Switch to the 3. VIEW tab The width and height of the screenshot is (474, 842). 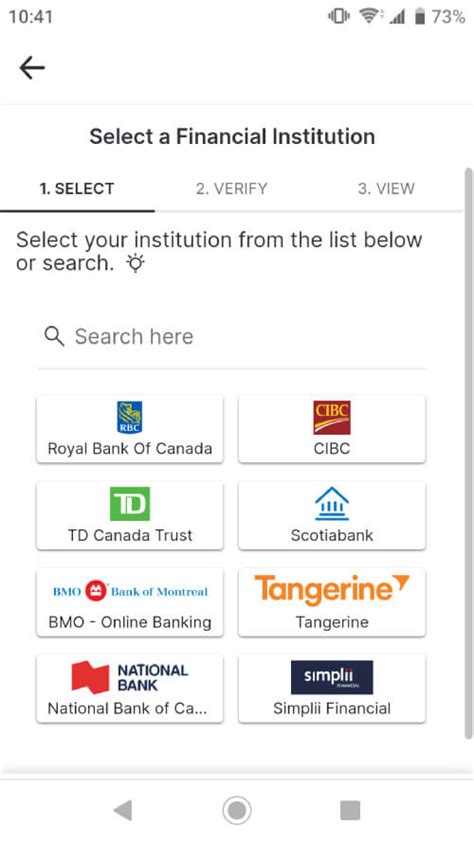tap(386, 189)
